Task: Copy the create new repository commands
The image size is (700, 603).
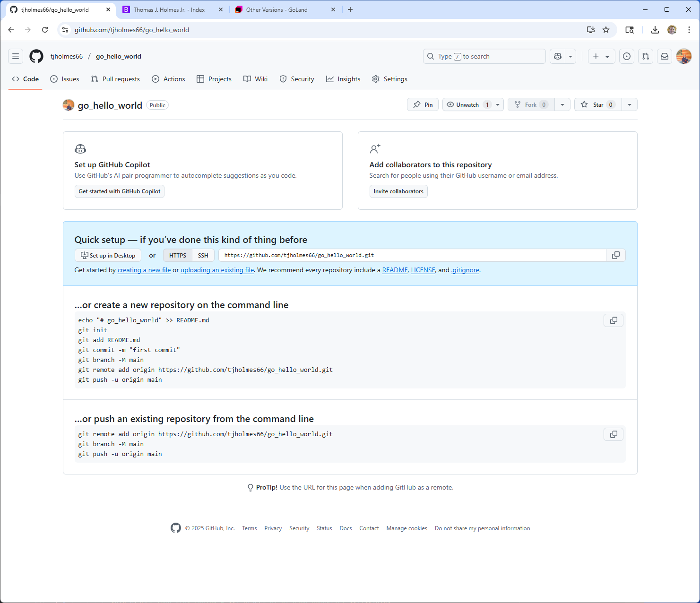Action: click(614, 320)
